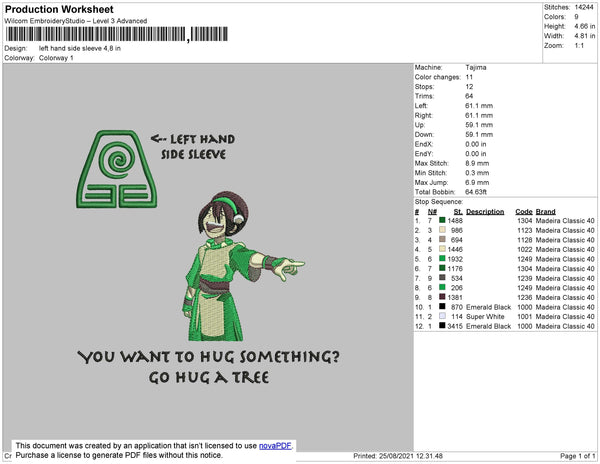Click the Height value 4.66 in

pyautogui.click(x=585, y=26)
